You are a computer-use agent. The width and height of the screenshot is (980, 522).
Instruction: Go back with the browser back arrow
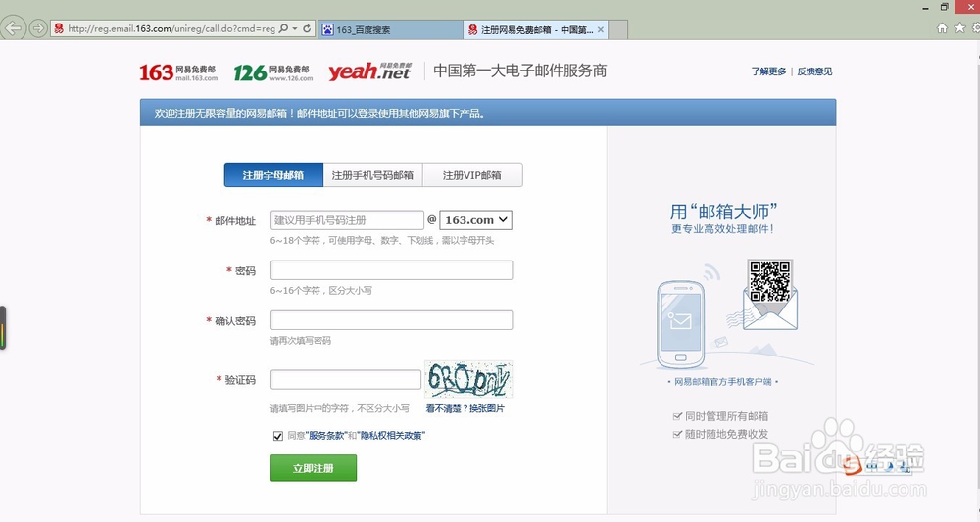(13, 28)
